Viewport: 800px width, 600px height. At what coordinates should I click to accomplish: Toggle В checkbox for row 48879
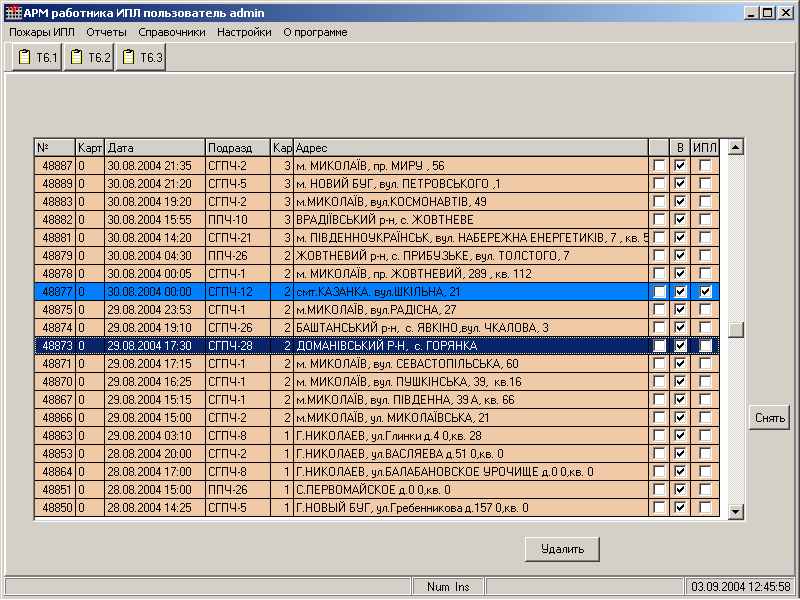(680, 256)
